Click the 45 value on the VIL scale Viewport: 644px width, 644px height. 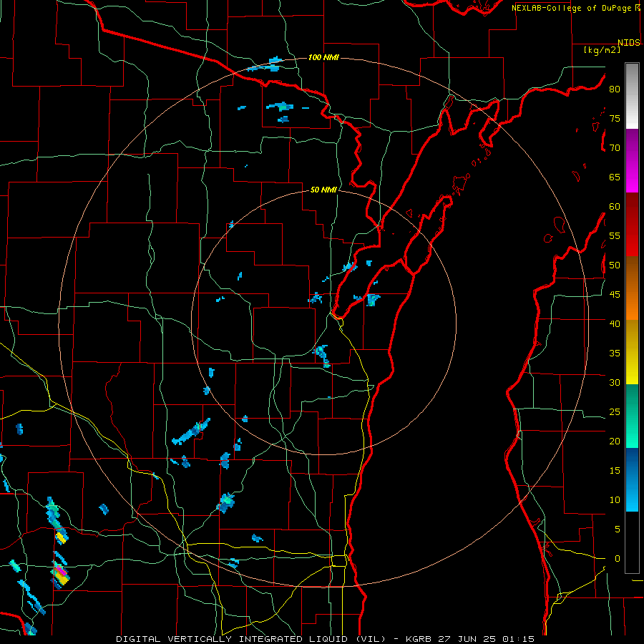click(x=615, y=295)
